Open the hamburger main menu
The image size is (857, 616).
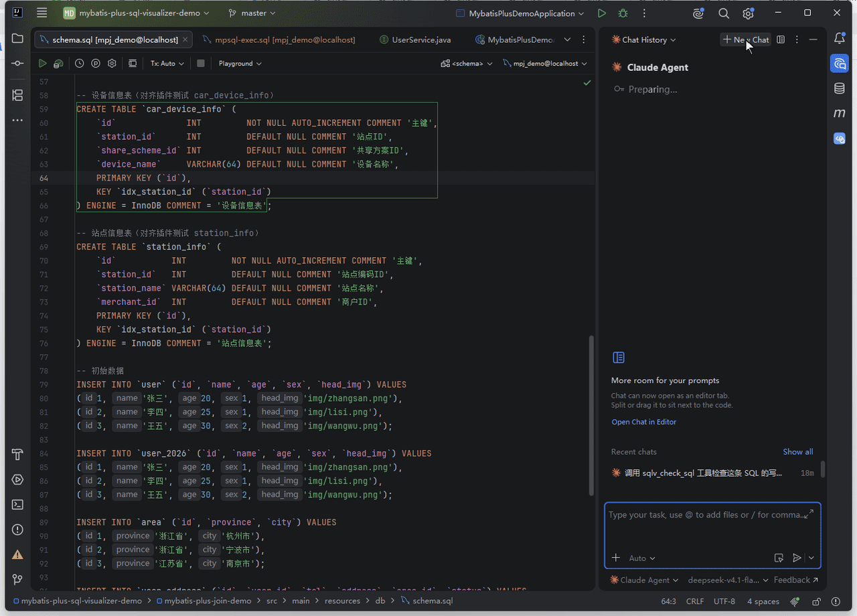(x=42, y=13)
